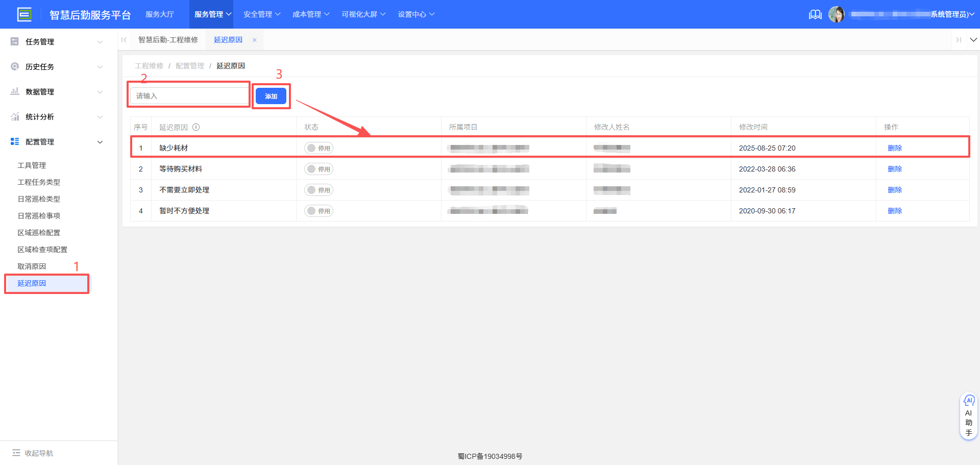Click the notification book icon in top bar
The image size is (980, 465).
815,14
